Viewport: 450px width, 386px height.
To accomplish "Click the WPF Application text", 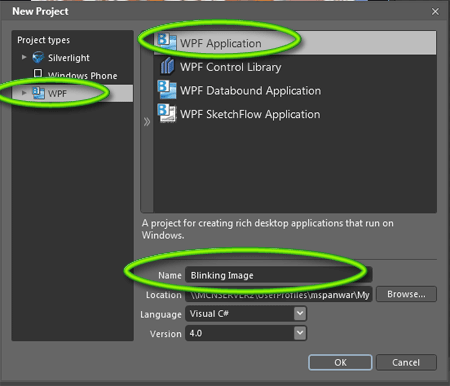I will click(x=221, y=43).
